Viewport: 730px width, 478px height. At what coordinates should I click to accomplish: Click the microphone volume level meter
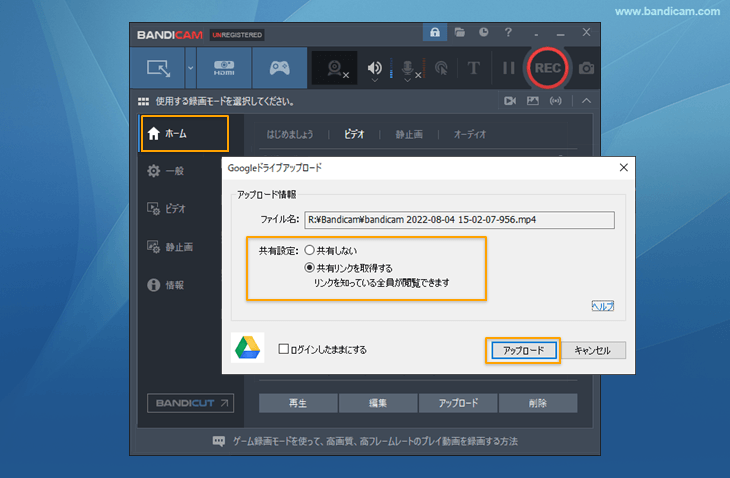pyautogui.click(x=424, y=68)
